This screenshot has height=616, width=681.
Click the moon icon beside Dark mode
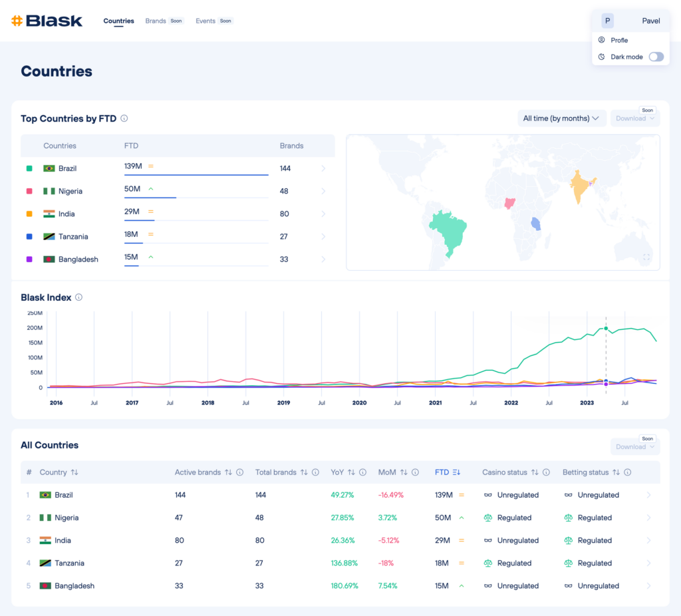601,57
